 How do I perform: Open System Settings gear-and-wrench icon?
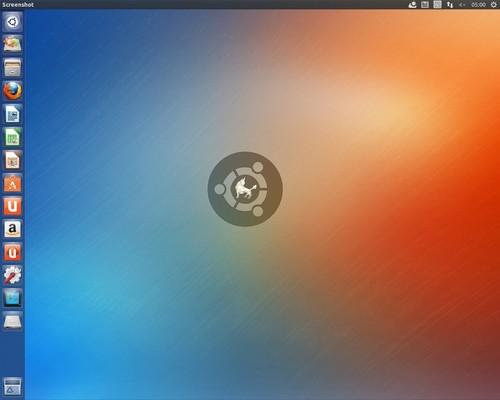pos(12,275)
